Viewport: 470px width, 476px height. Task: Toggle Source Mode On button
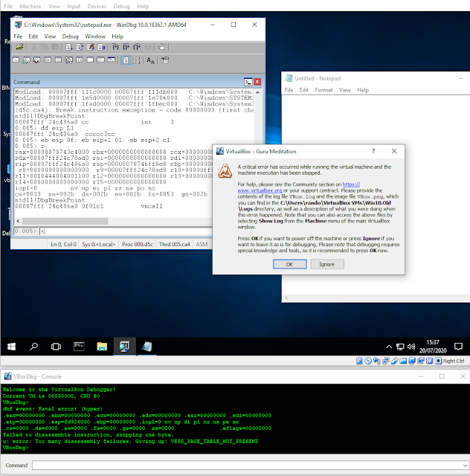coord(126,60)
